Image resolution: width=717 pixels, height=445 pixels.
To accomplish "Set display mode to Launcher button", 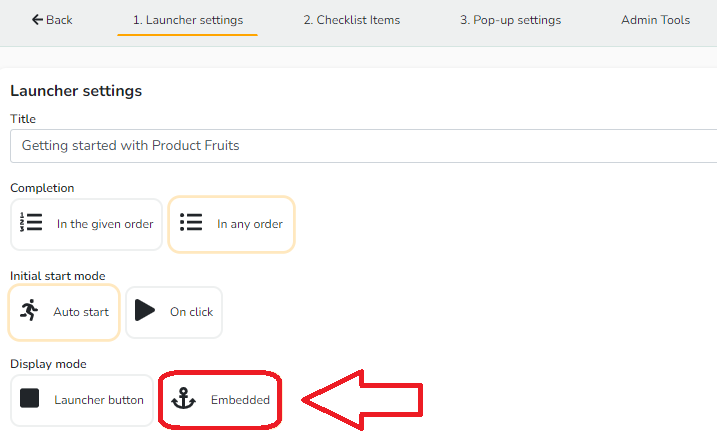I will click(82, 400).
